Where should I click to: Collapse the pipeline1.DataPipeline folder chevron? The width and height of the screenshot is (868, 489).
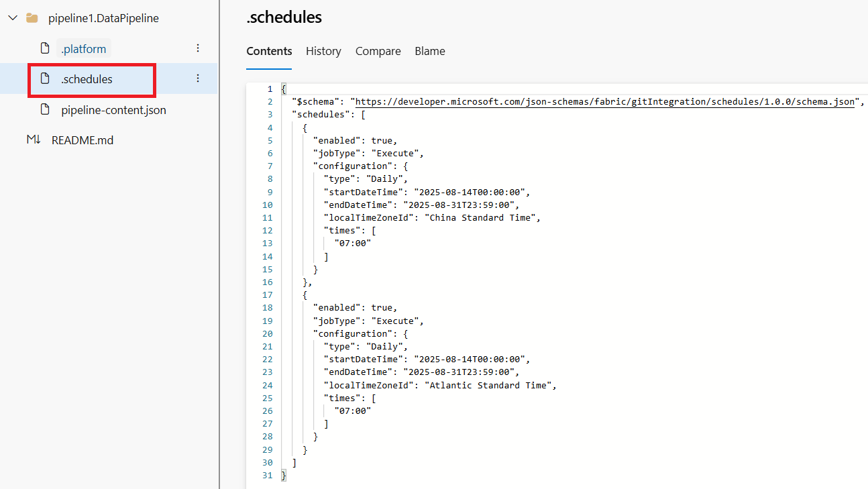point(13,18)
